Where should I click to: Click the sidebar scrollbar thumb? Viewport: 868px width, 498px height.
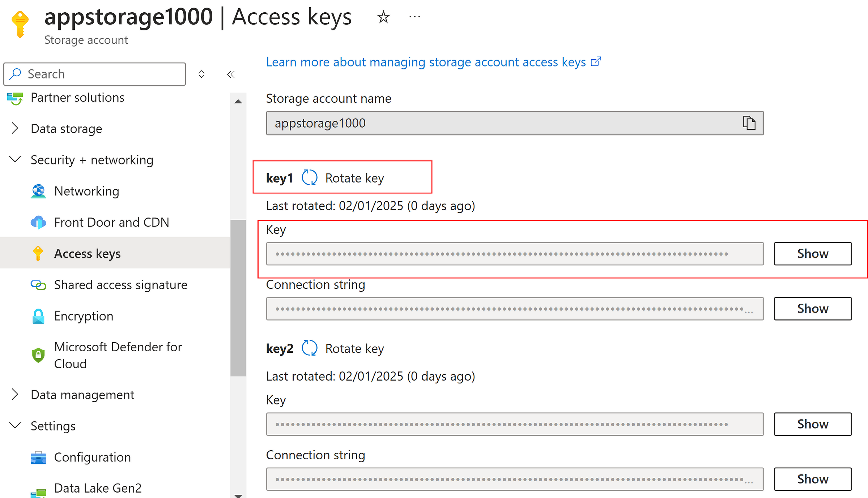(x=238, y=298)
